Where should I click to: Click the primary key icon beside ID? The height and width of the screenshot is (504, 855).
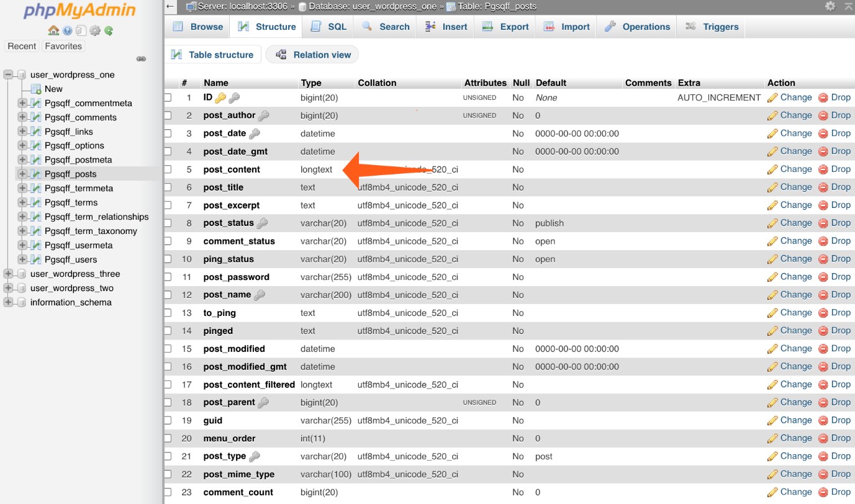pyautogui.click(x=221, y=97)
